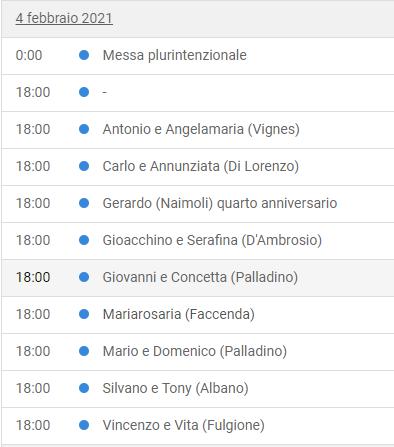Click the 0:00 time of the first event
Screen dimensions: 394x447
click(x=29, y=55)
